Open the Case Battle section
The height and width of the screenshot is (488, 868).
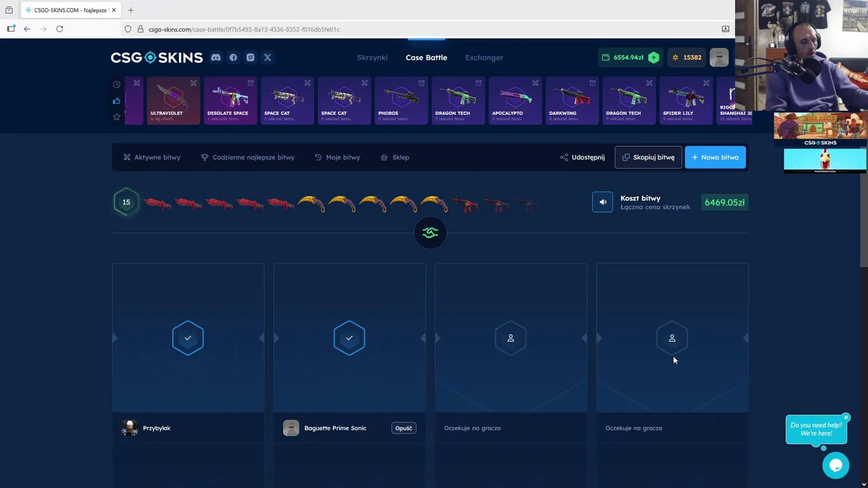[427, 58]
